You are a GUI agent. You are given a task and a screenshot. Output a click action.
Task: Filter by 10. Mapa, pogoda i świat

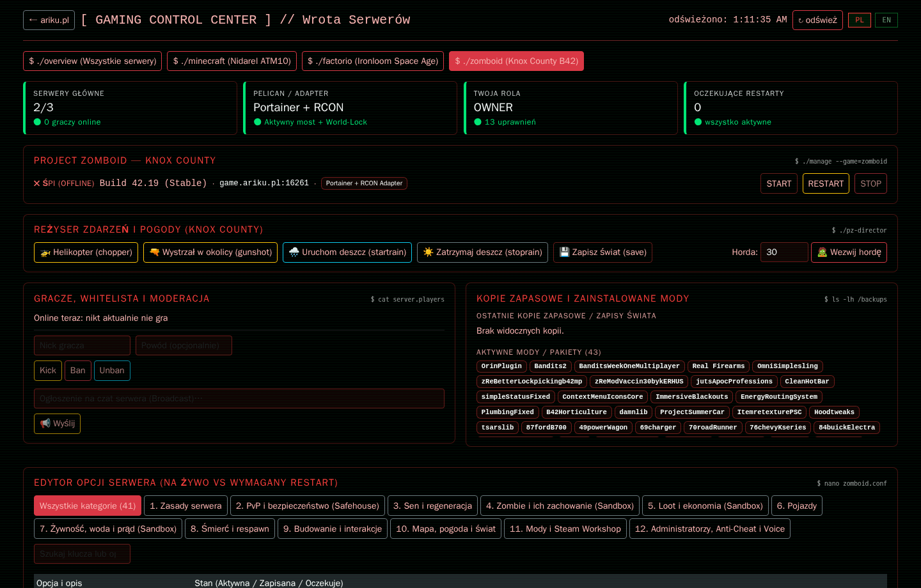tap(446, 529)
